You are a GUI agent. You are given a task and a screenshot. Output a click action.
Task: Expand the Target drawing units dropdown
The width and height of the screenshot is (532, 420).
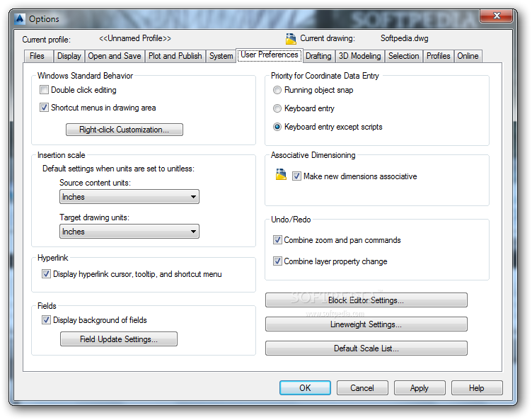(129, 232)
